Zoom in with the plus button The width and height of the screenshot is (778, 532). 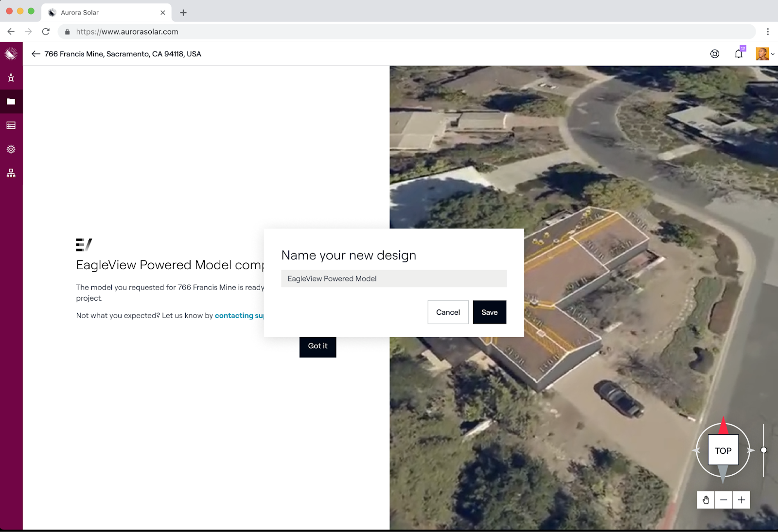pyautogui.click(x=741, y=500)
